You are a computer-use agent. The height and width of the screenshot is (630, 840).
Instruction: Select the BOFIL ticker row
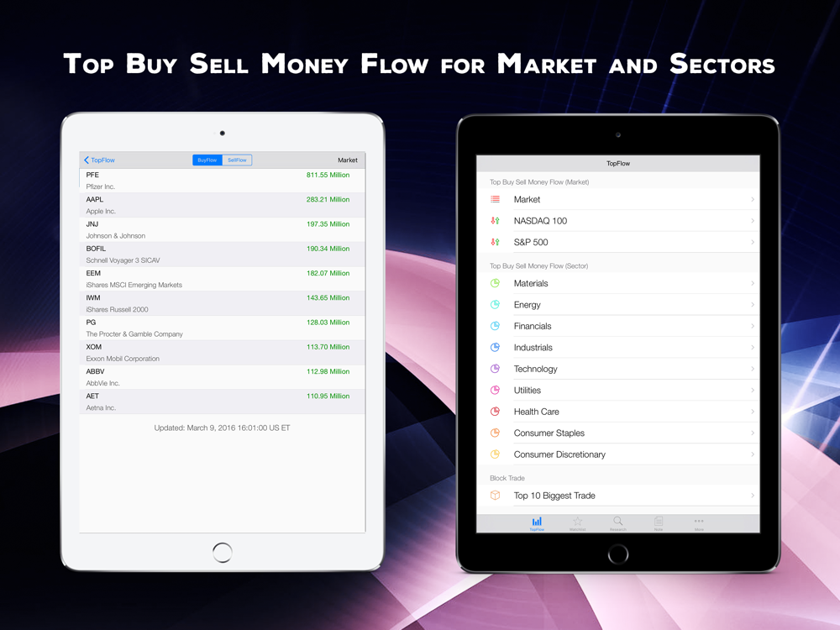(223, 255)
